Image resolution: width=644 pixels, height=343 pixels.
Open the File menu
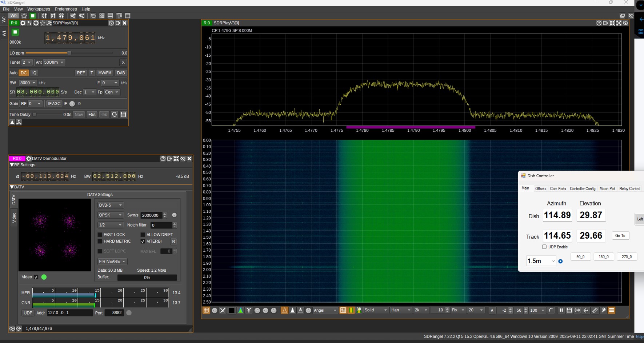coord(6,9)
